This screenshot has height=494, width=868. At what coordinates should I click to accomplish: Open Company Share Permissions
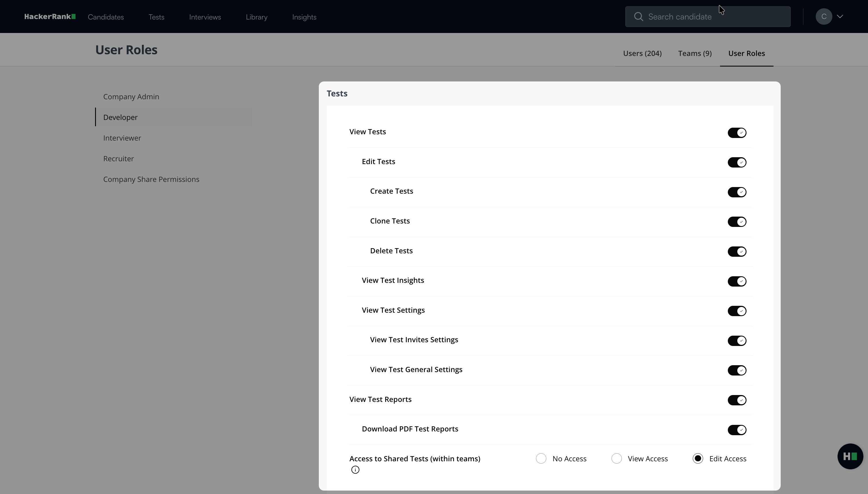[151, 180]
